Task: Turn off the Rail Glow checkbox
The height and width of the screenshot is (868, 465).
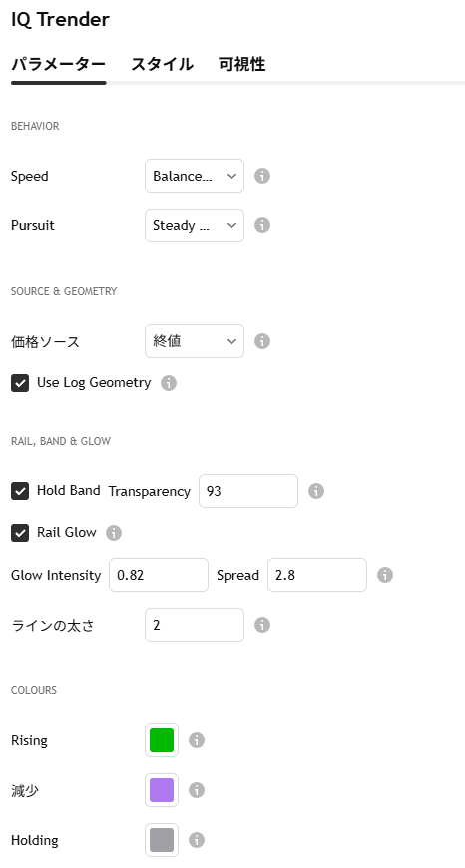Action: click(20, 533)
